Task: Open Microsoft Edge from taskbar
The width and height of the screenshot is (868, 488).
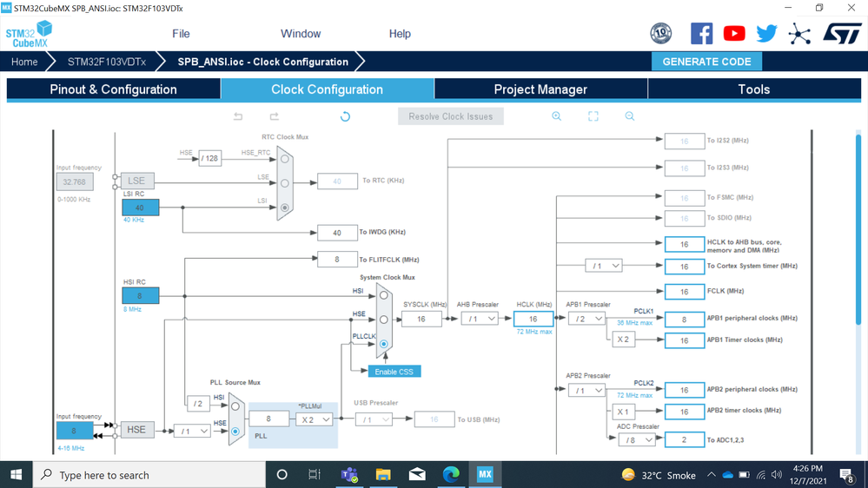Action: (x=451, y=475)
